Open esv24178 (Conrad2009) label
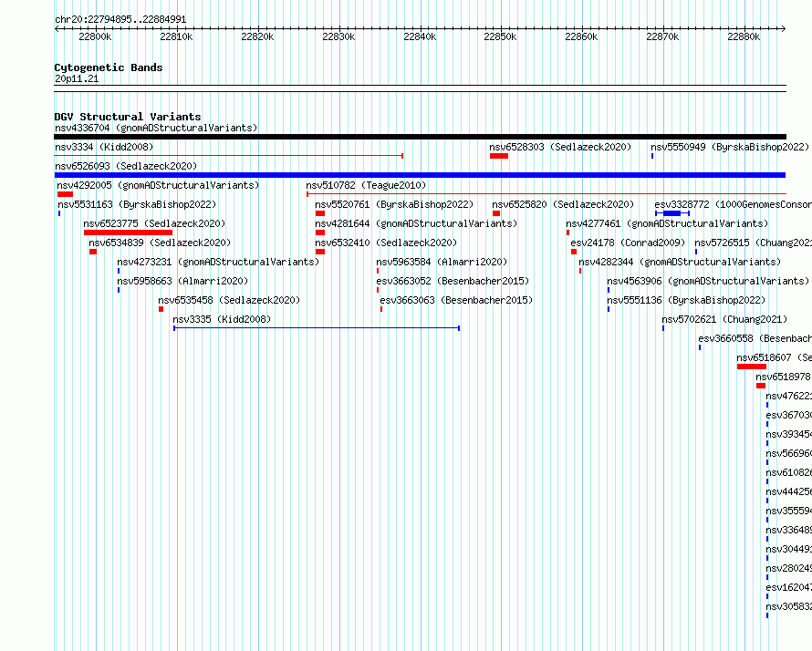The height and width of the screenshot is (651, 812). pos(628,243)
